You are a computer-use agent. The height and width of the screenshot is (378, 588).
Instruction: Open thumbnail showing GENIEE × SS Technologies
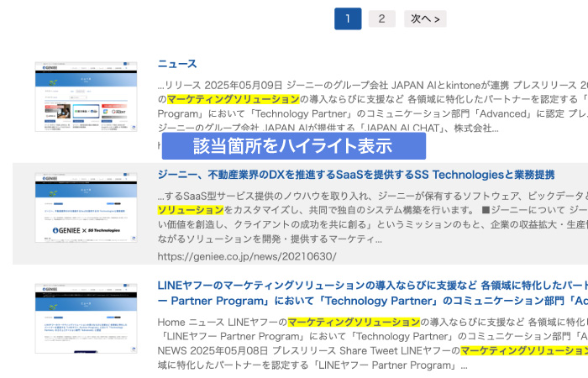point(86,207)
